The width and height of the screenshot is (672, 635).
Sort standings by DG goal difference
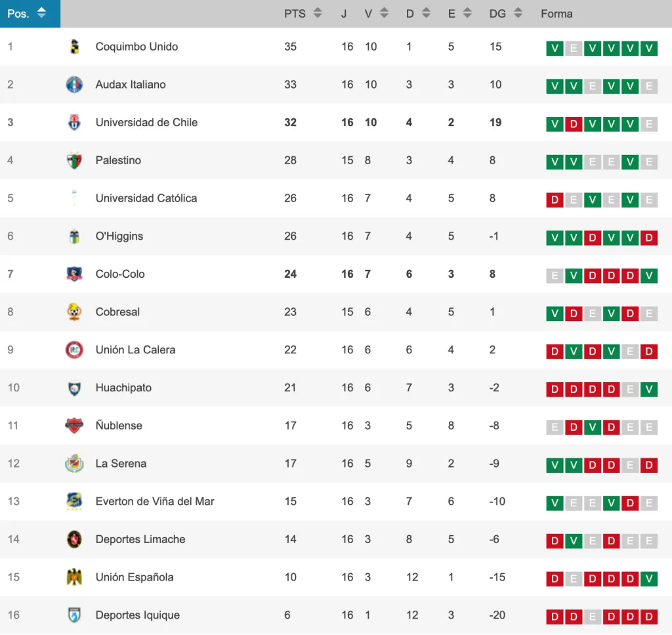pyautogui.click(x=518, y=13)
